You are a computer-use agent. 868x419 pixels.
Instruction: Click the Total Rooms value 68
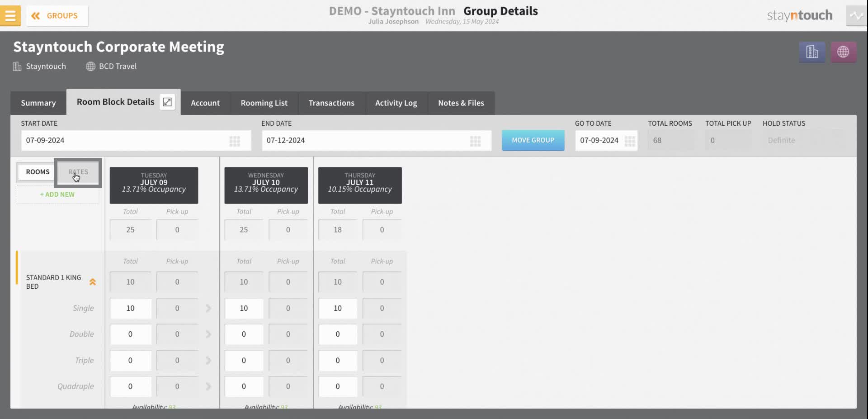pyautogui.click(x=671, y=140)
